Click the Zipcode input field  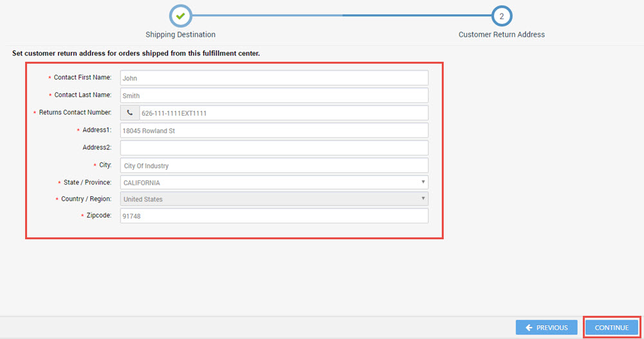(x=274, y=216)
